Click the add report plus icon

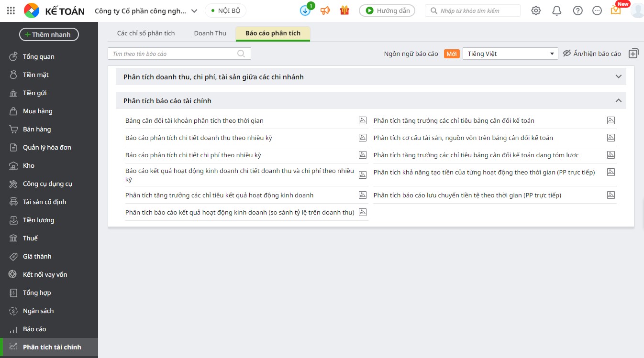point(633,54)
